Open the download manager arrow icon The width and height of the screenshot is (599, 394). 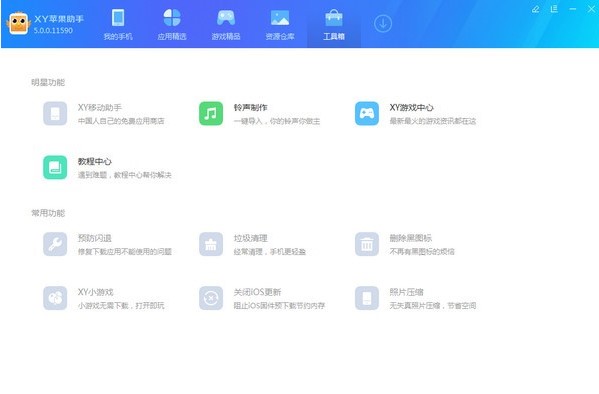(x=383, y=24)
